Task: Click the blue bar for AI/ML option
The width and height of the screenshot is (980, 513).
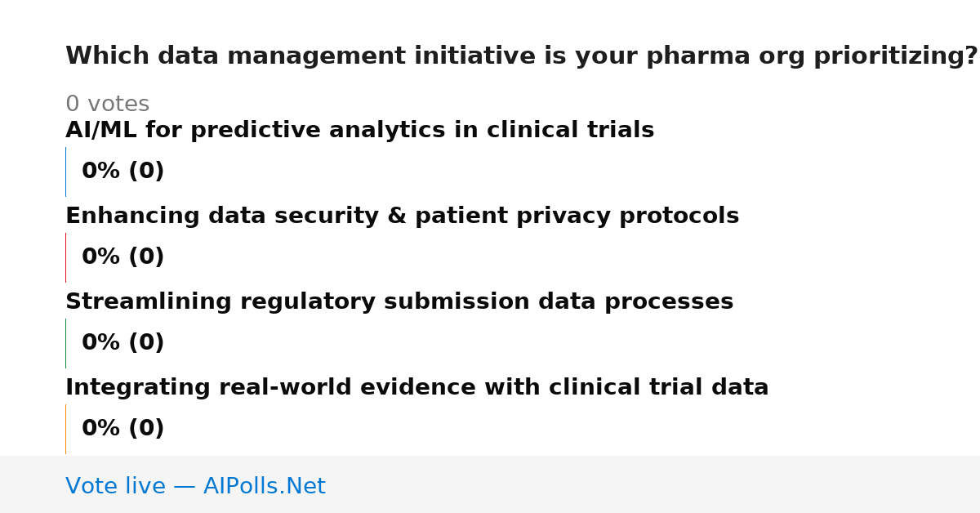Action: [65, 172]
